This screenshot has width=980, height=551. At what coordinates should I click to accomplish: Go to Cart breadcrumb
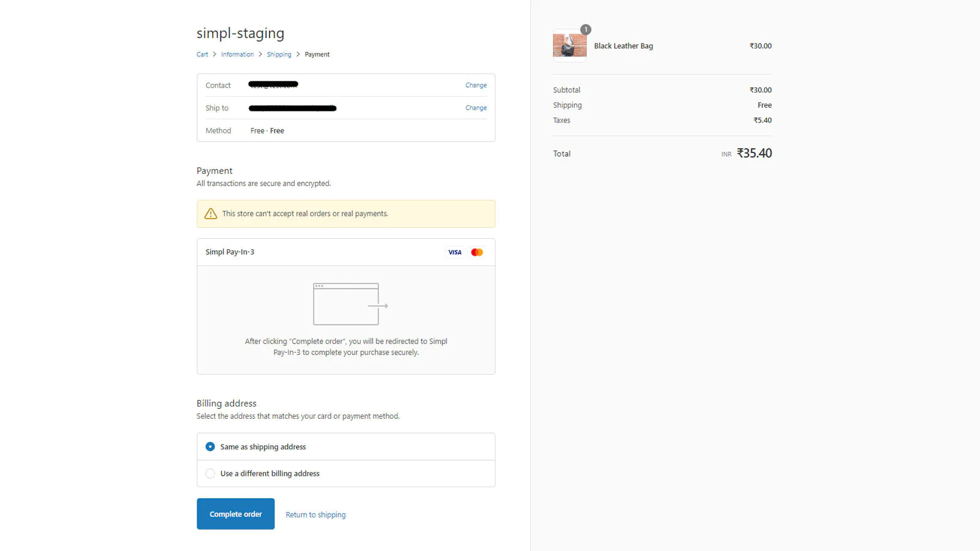click(202, 54)
